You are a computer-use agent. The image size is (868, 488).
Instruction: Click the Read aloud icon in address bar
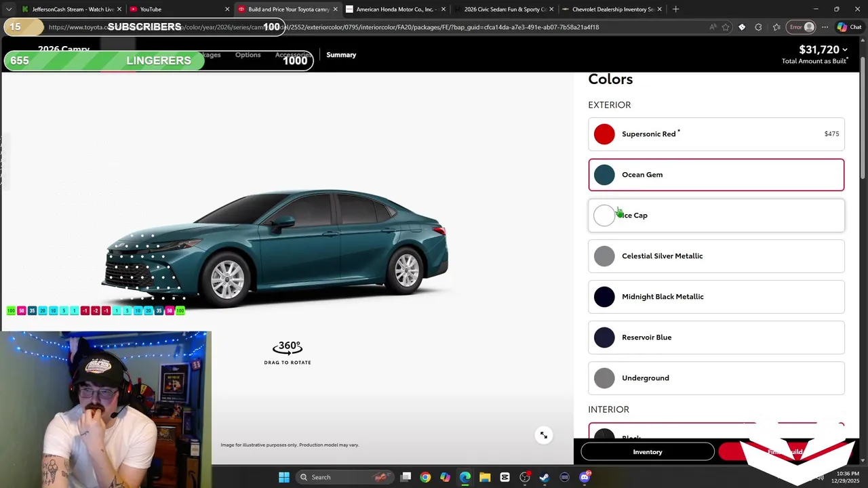tap(712, 27)
